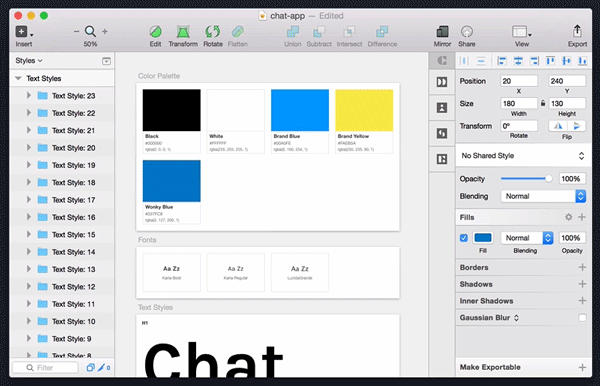600x386 pixels.
Task: Align layers to right edge
Action: [x=534, y=61]
